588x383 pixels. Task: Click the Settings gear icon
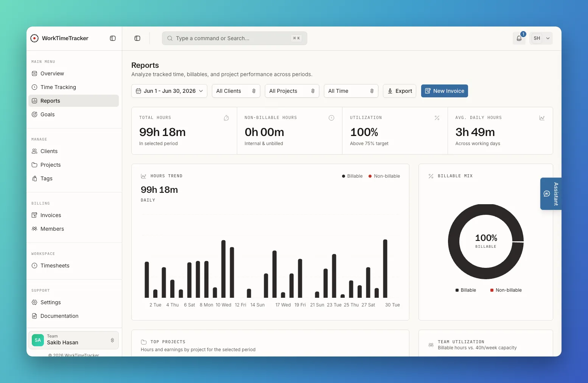(34, 302)
